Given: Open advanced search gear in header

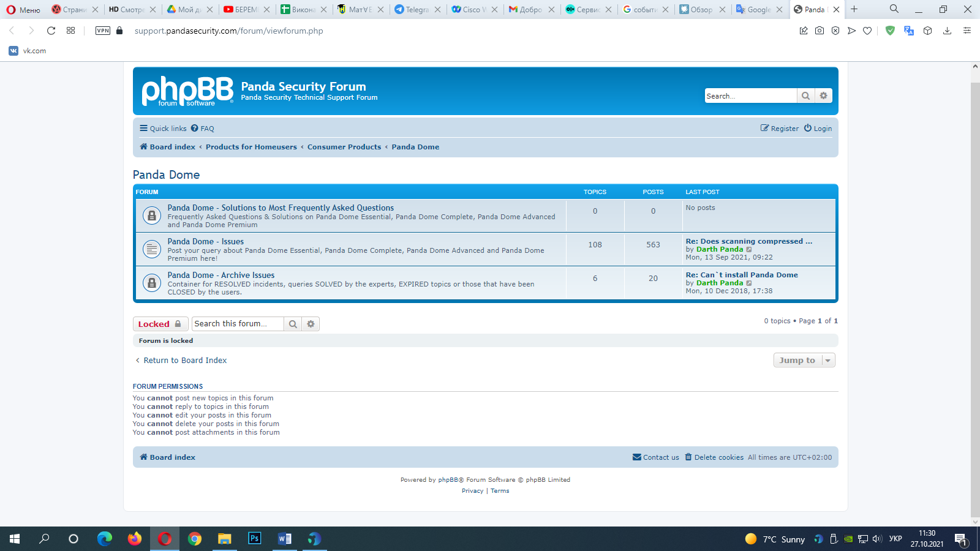Looking at the screenshot, I should 823,96.
